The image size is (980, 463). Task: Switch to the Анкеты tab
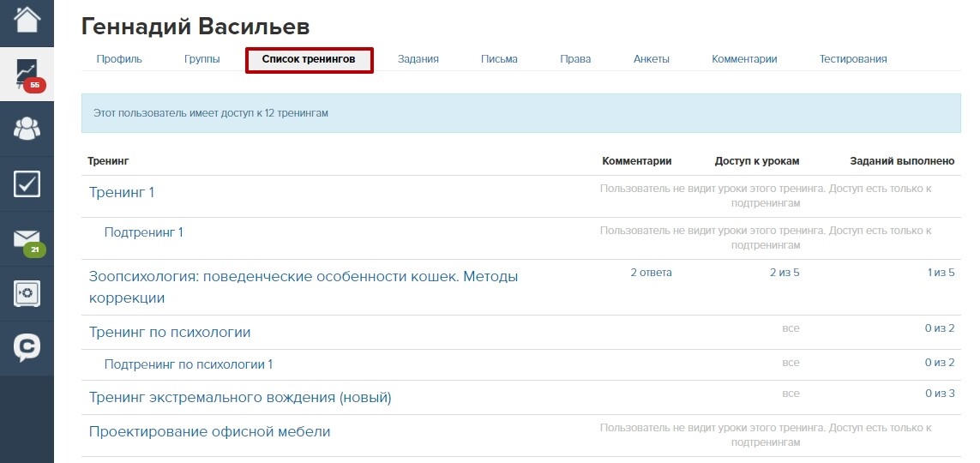(x=652, y=59)
